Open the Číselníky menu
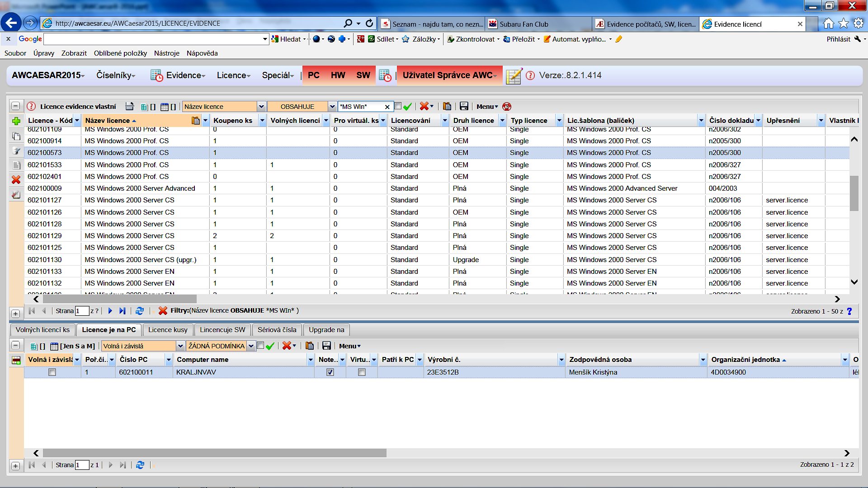The width and height of the screenshot is (868, 488). [x=116, y=75]
